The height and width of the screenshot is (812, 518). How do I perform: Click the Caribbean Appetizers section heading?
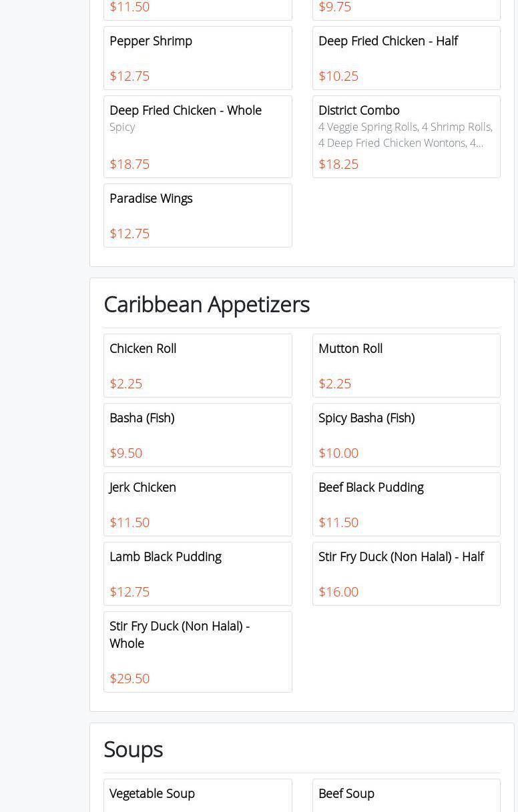point(206,304)
